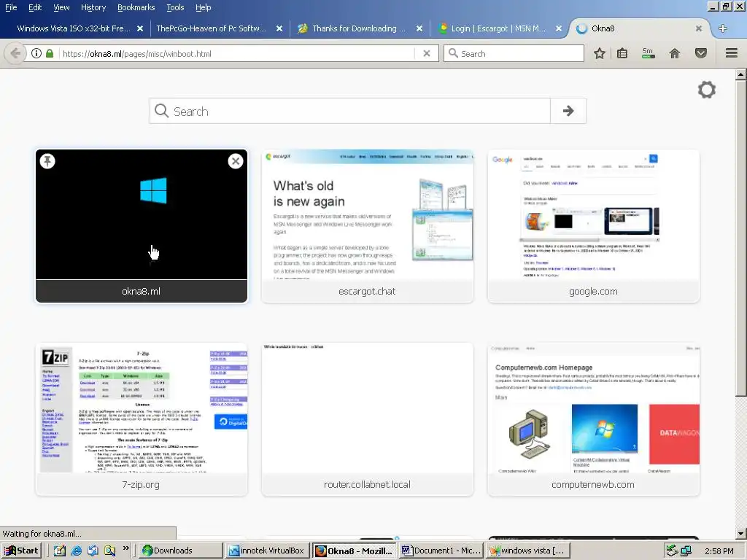747x560 pixels.
Task: Close the Okna8 tab
Action: point(698,28)
